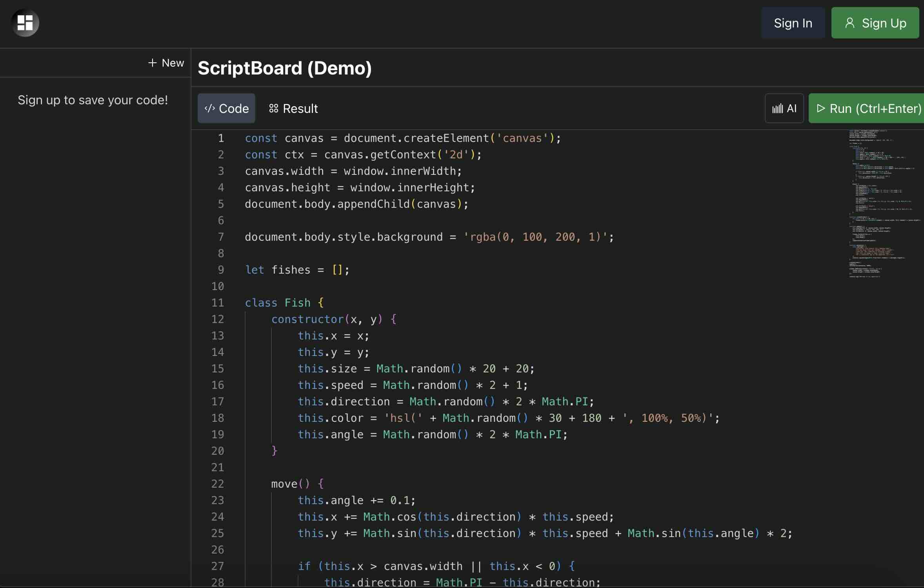924x588 pixels.
Task: Click the plus icon beside New
Action: 152,63
